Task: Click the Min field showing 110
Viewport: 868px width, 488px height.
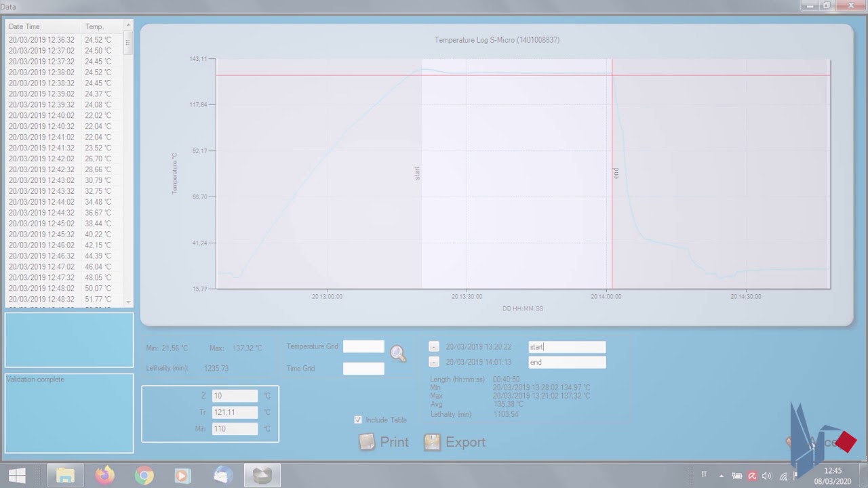Action: pyautogui.click(x=235, y=428)
